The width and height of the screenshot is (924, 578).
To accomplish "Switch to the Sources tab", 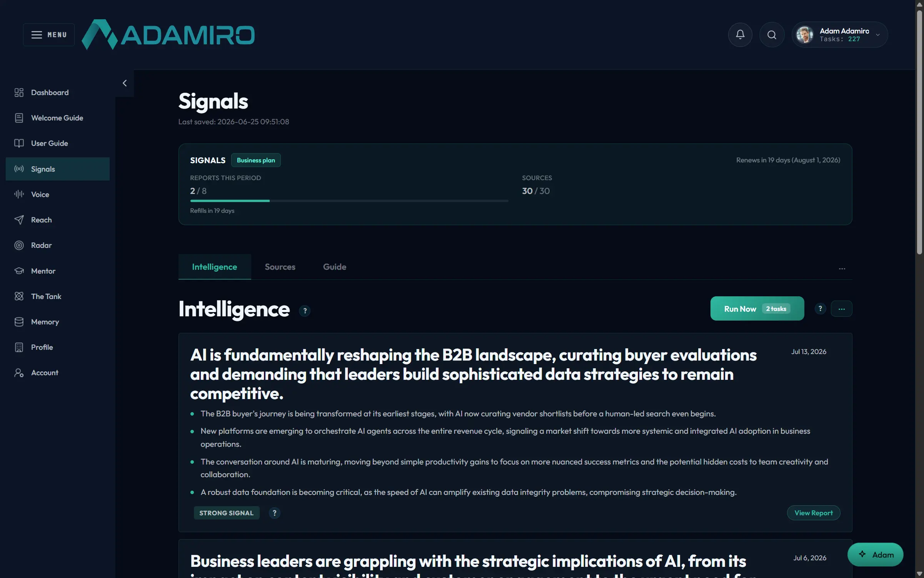I will [280, 267].
